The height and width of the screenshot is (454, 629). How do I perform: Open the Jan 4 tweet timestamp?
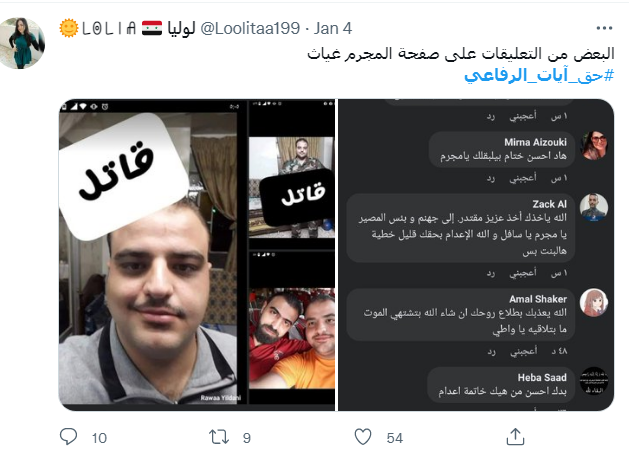tap(333, 28)
